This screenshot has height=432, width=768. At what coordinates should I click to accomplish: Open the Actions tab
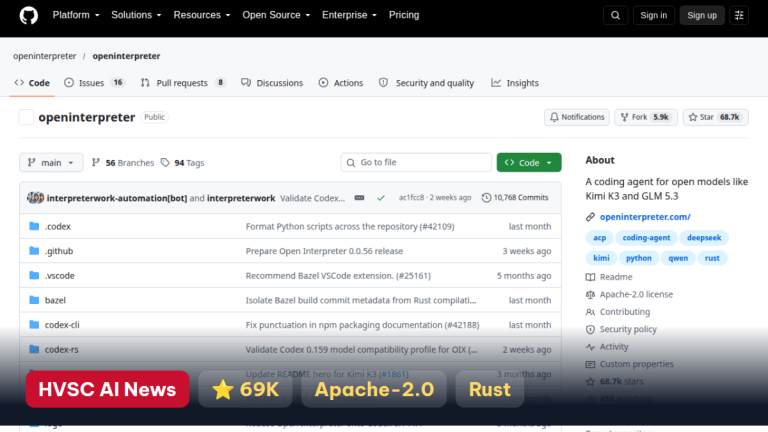point(341,83)
